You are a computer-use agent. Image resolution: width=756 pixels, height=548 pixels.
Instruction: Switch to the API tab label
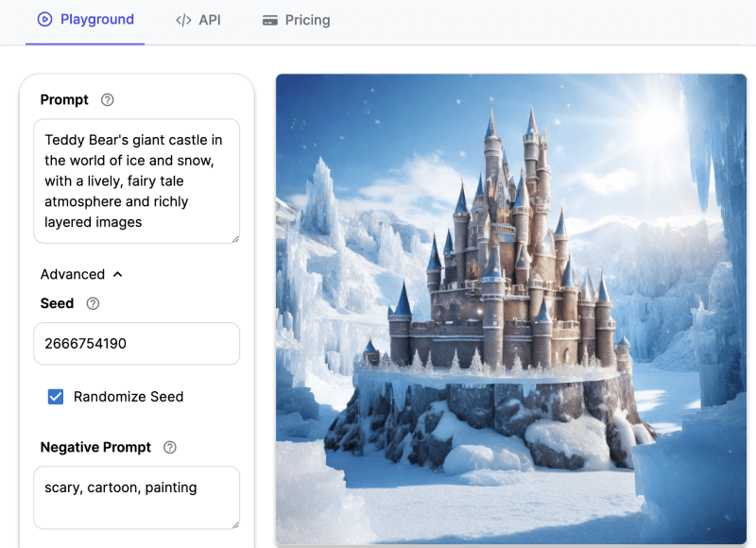click(210, 20)
